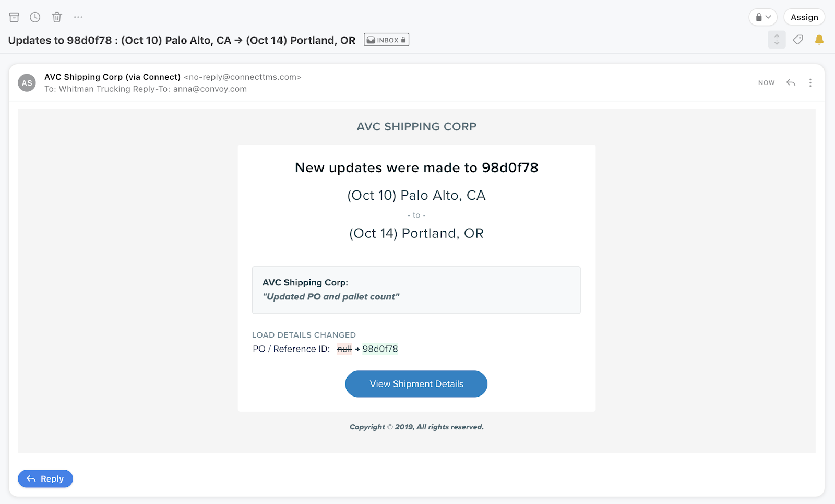Image resolution: width=835 pixels, height=504 pixels.
Task: Click the AS sender avatar
Action: tap(27, 82)
